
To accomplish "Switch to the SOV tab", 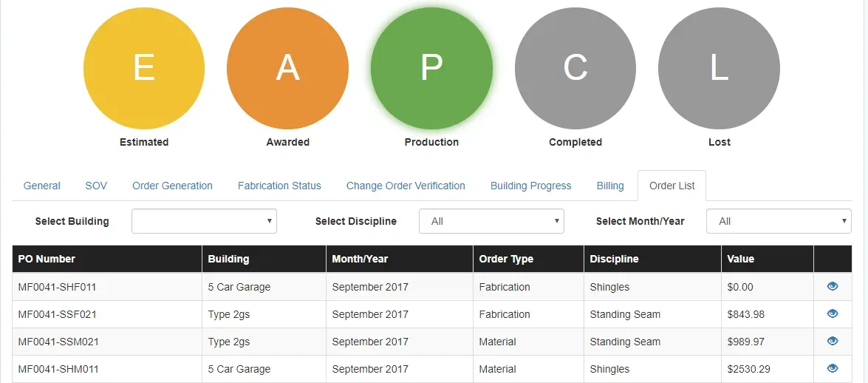I will (96, 186).
